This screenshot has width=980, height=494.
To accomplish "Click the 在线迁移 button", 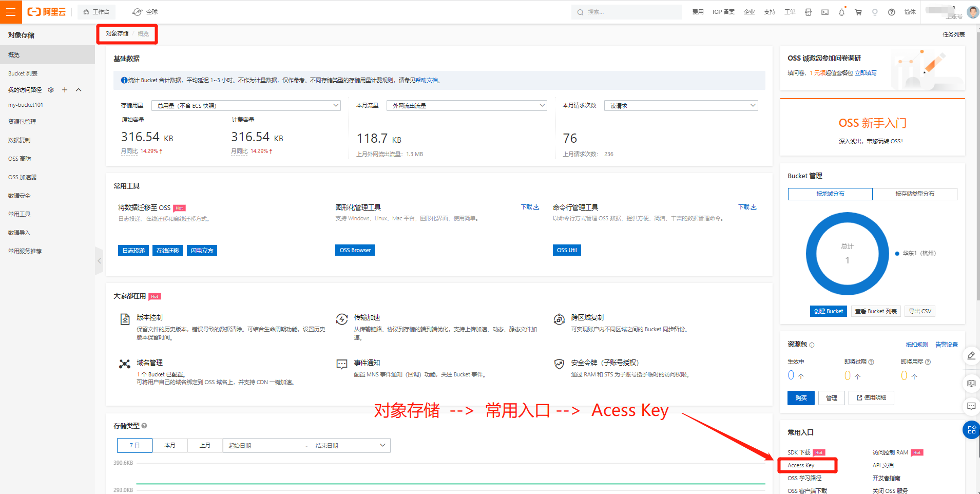I will coord(168,251).
